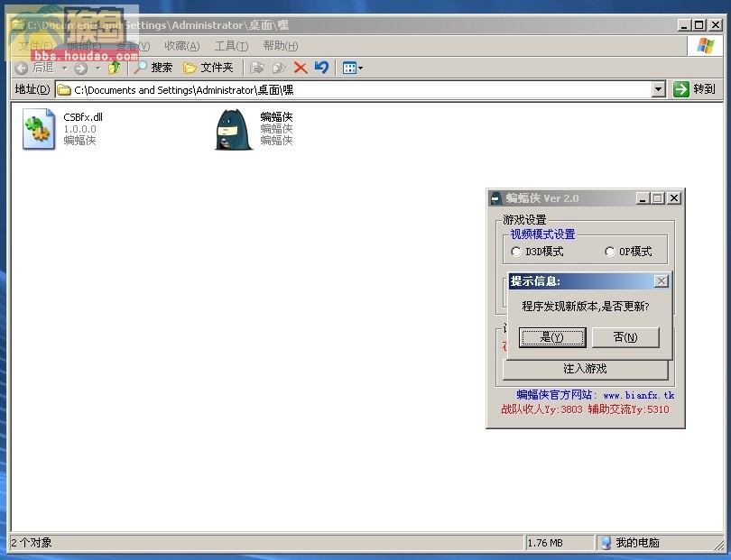Select the CSBfx.dll file icon

(x=39, y=129)
